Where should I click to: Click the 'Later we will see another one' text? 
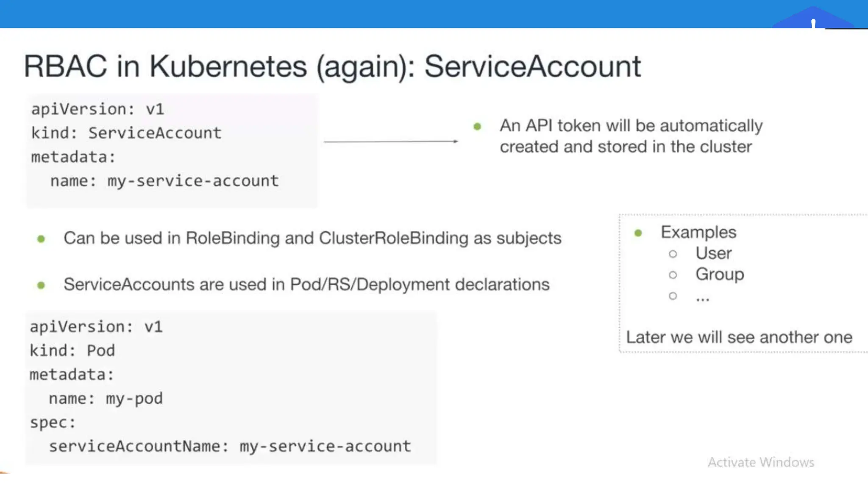pos(739,337)
